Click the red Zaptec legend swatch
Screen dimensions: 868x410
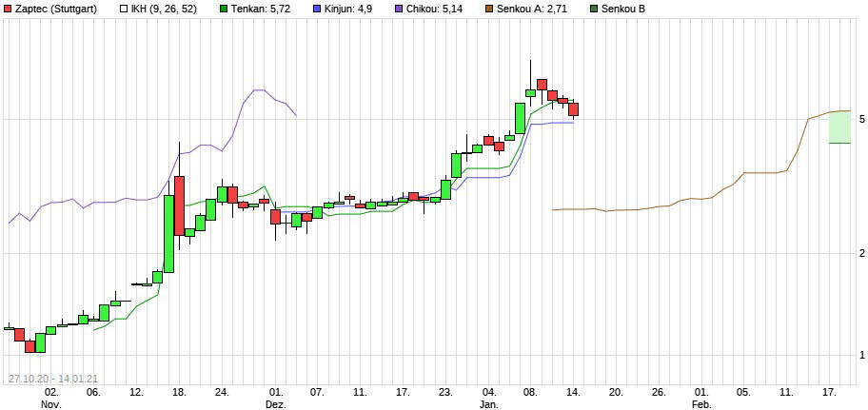(x=8, y=9)
